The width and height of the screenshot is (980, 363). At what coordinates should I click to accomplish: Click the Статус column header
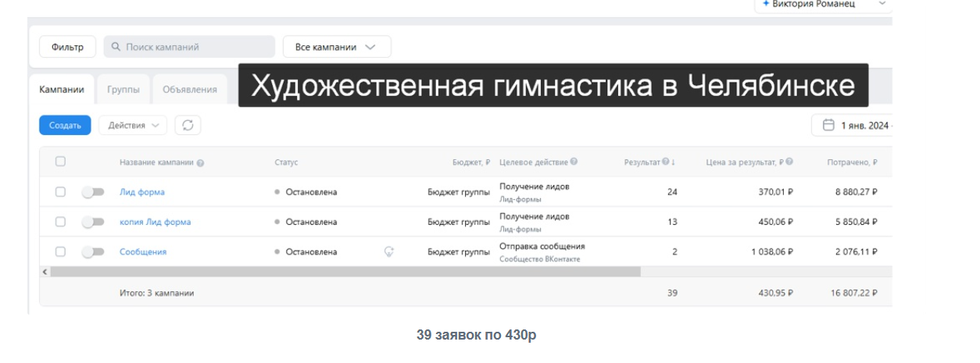point(286,162)
